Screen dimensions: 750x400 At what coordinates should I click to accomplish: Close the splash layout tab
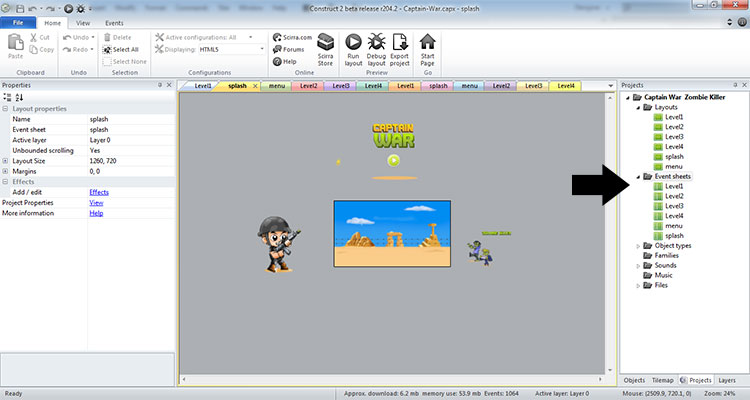[255, 86]
